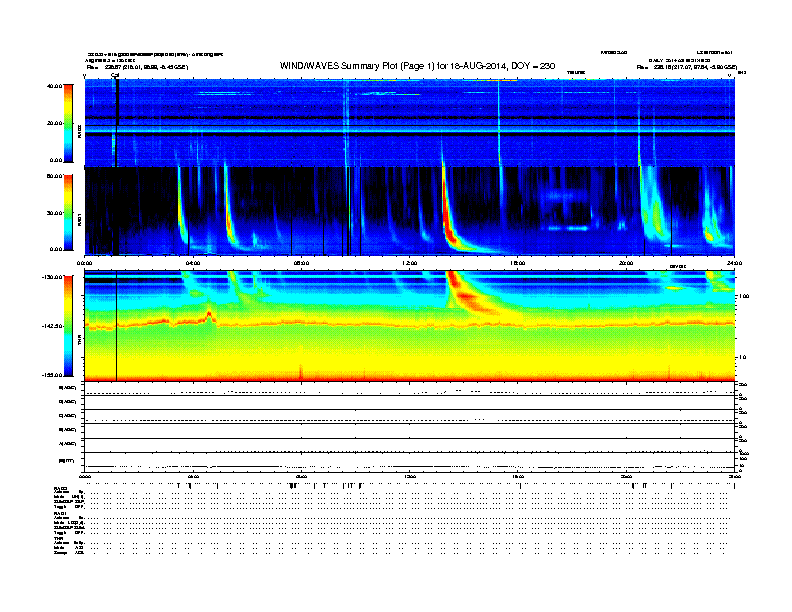The image size is (792, 612).
Task: Click the RAD2 intensity color bar
Action: (x=68, y=124)
